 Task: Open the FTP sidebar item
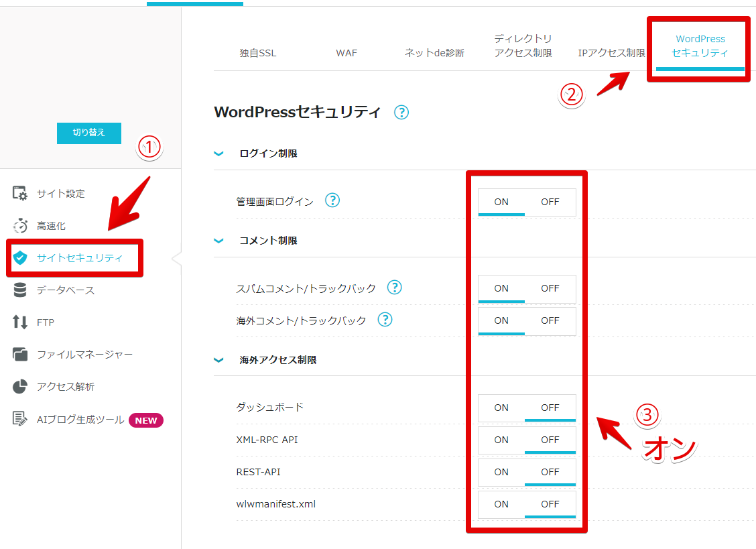tap(46, 322)
